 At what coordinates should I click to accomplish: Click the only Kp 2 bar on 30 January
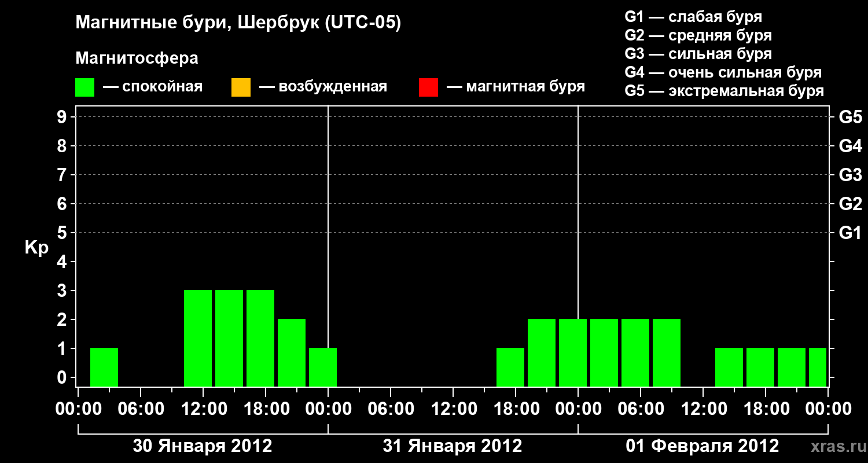click(292, 353)
